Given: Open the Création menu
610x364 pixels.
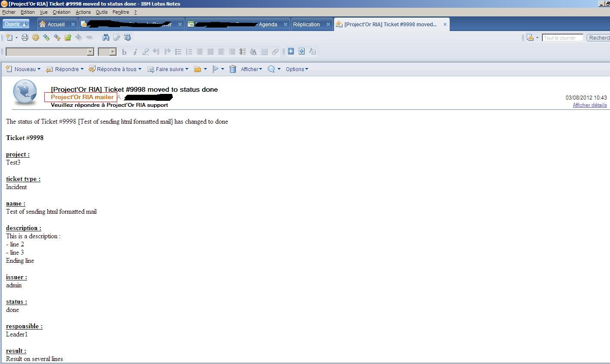Looking at the screenshot, I should pyautogui.click(x=62, y=12).
